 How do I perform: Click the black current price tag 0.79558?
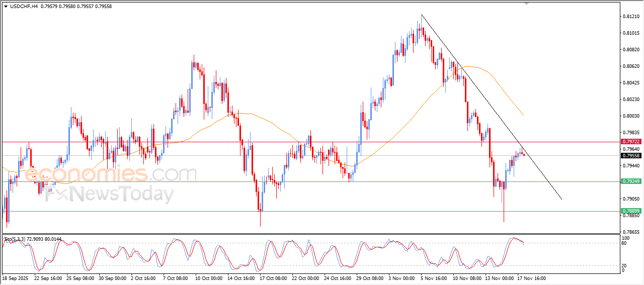(630, 156)
